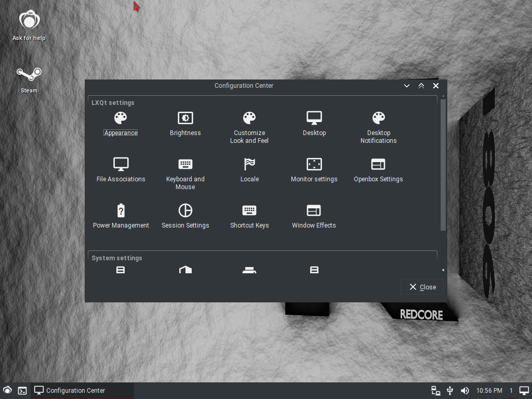Open Session Settings
Screen dimensions: 532x399
click(x=185, y=216)
